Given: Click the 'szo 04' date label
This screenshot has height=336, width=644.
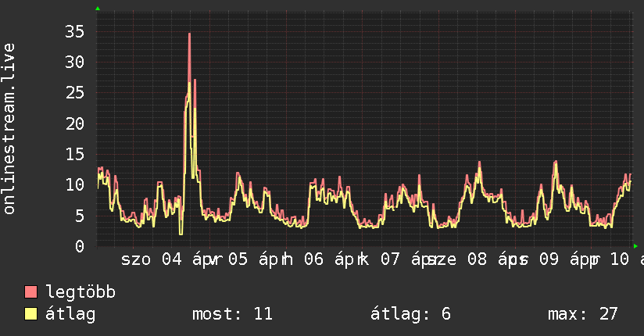Looking at the screenshot, I should pos(151,259).
